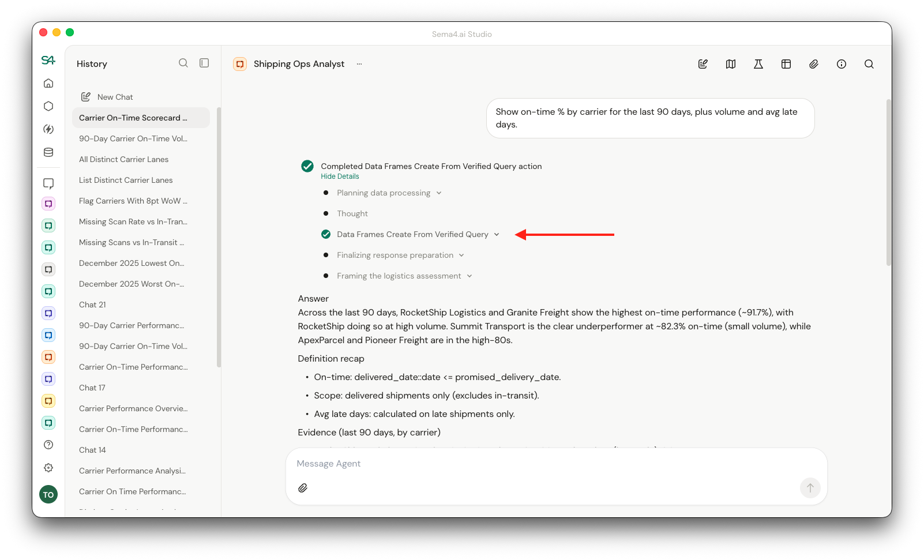Select the flask experiment icon in the toolbar
The width and height of the screenshot is (924, 560).
pyautogui.click(x=758, y=64)
